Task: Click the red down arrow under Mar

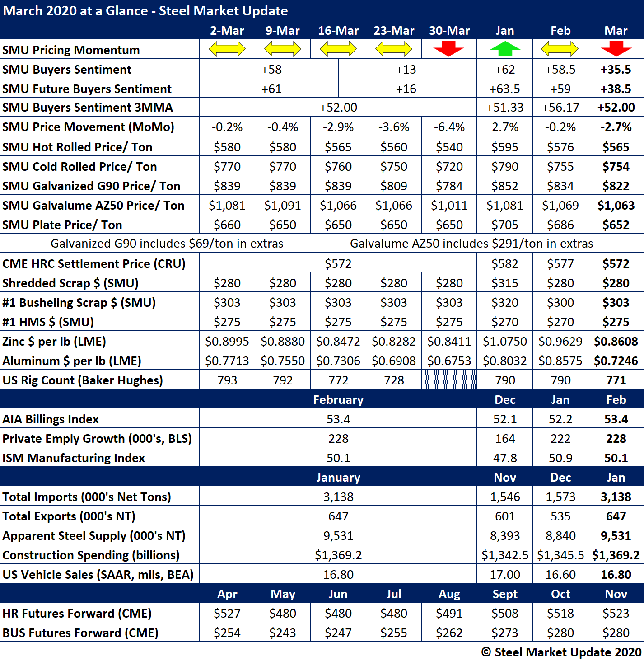Action: pyautogui.click(x=616, y=49)
